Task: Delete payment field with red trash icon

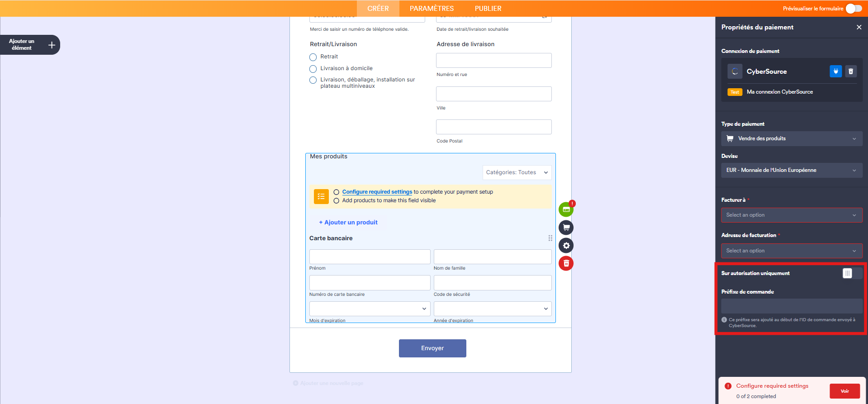Action: (566, 263)
